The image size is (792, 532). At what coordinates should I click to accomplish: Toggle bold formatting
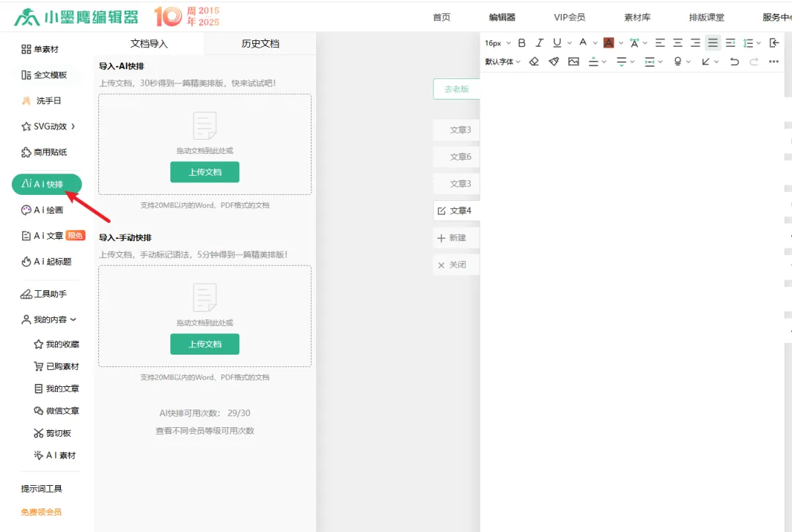(522, 43)
